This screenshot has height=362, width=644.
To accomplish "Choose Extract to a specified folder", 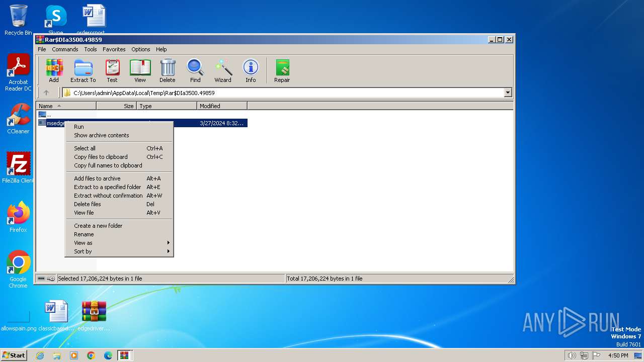I will point(120,187).
